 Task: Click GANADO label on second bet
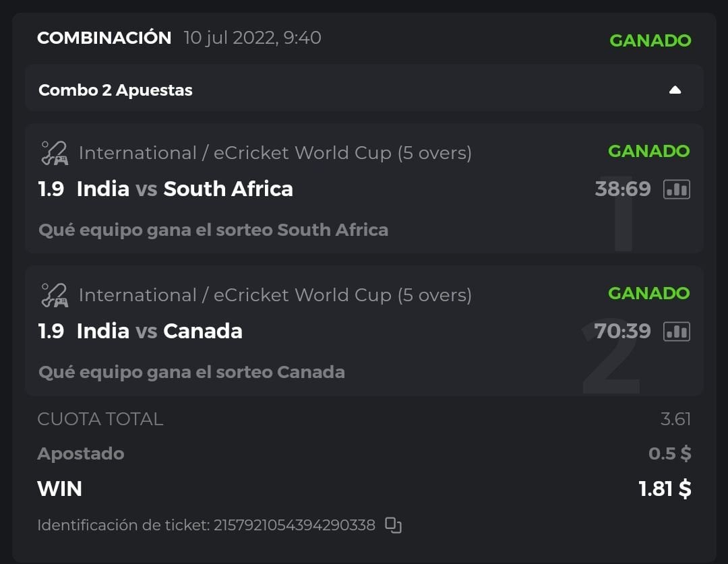(x=648, y=293)
